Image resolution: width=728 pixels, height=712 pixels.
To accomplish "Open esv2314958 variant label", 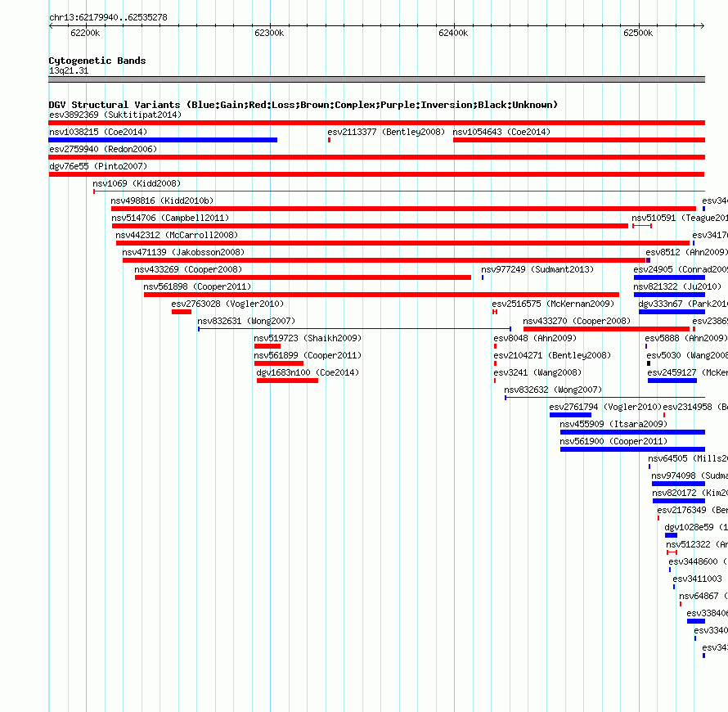I will pyautogui.click(x=695, y=407).
